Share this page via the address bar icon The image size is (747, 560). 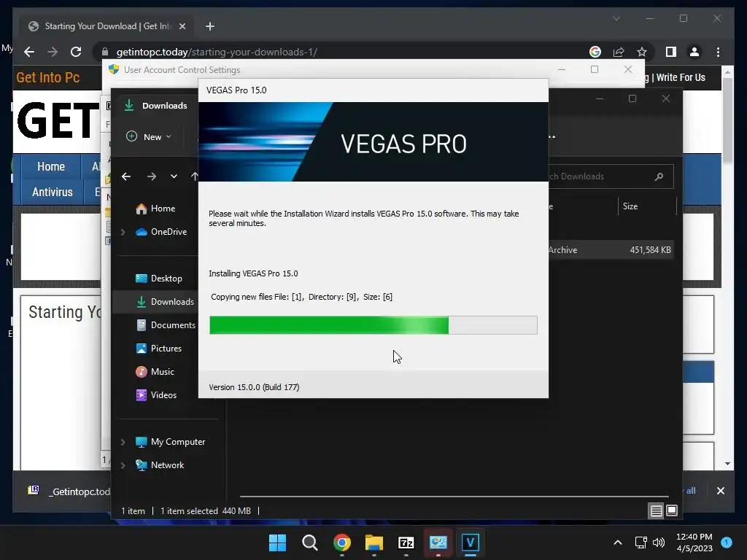click(619, 52)
